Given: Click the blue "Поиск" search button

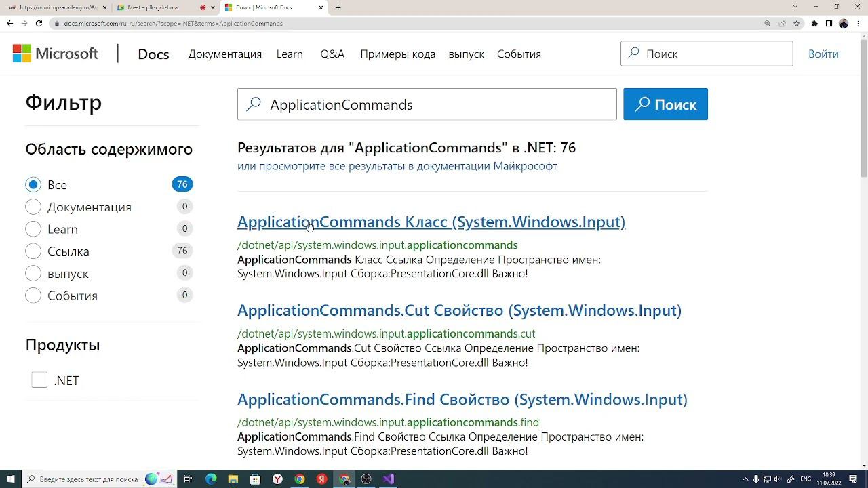Looking at the screenshot, I should pos(665,104).
